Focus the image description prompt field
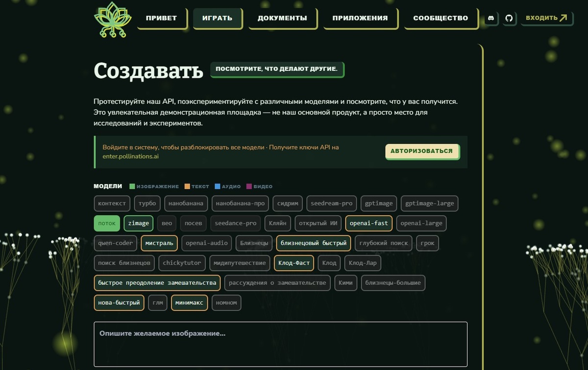 280,344
